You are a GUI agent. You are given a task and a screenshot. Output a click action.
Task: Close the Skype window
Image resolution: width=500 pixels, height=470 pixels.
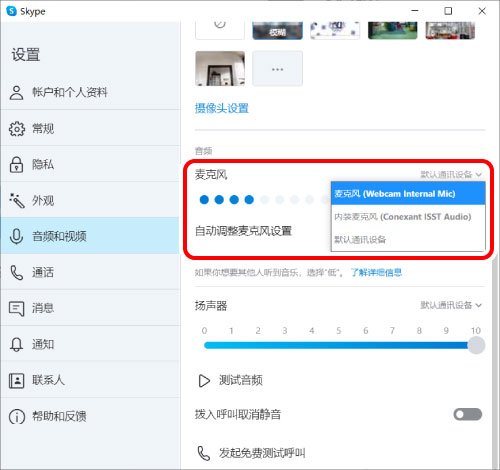pos(482,11)
